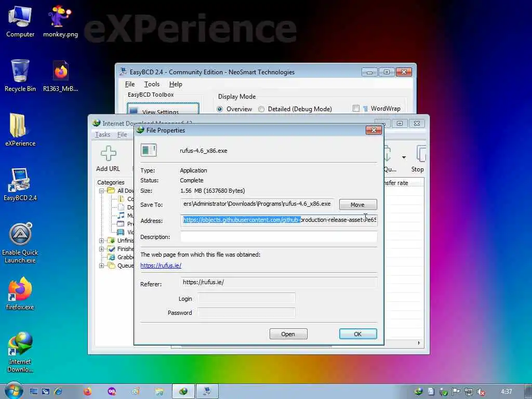The image size is (532, 399).
Task: Open the Tools menu in EasyBCD
Action: tap(152, 84)
